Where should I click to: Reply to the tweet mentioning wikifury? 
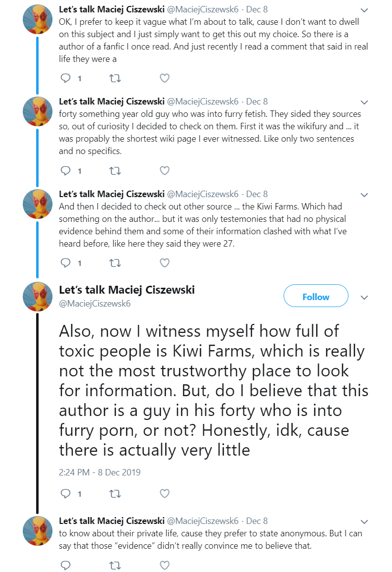66,170
